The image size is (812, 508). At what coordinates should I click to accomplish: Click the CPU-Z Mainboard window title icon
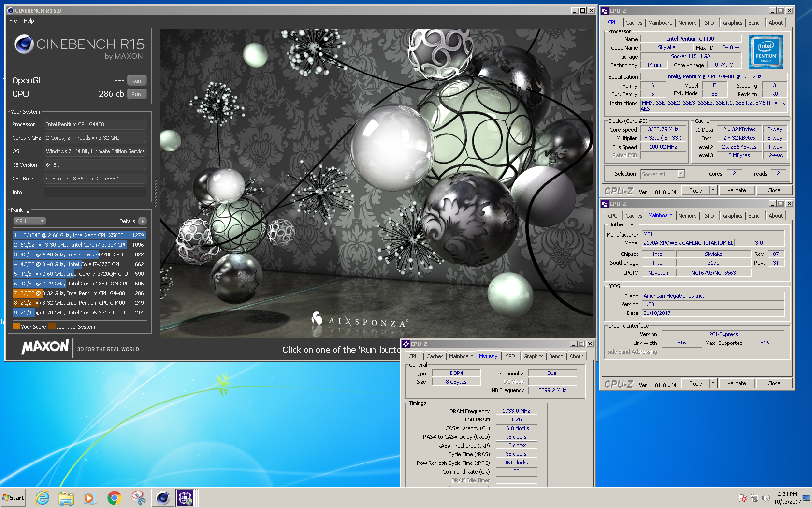(x=605, y=204)
